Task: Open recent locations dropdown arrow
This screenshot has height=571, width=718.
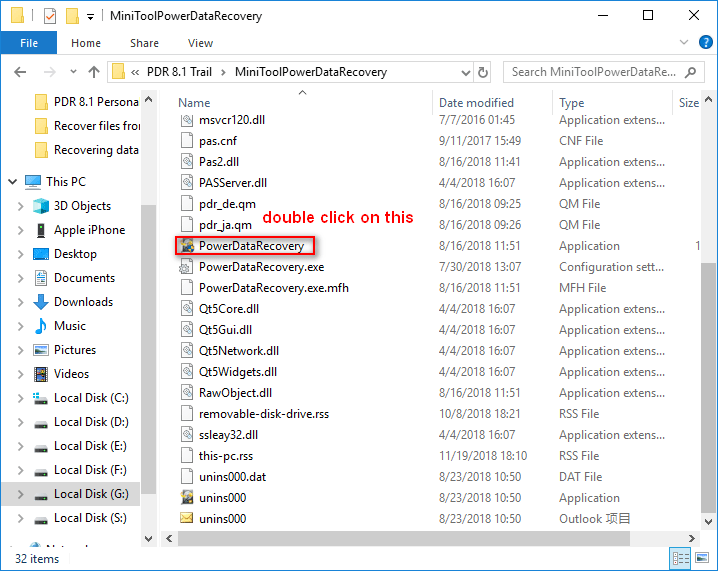Action: pyautogui.click(x=73, y=72)
